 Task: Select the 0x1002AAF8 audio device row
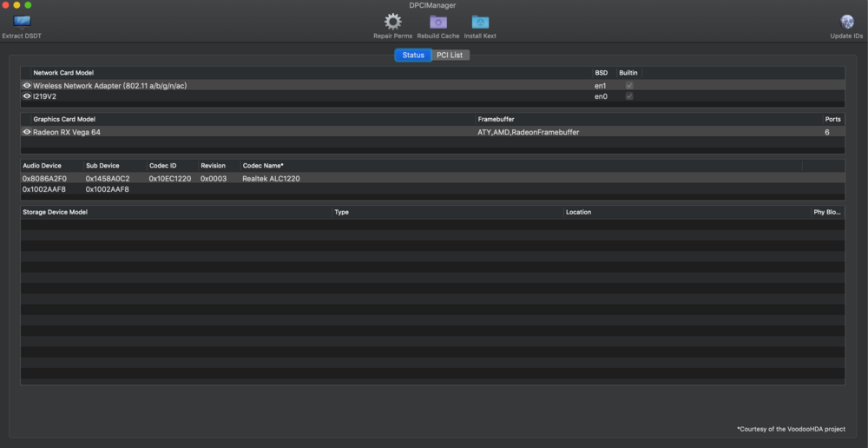[x=44, y=188]
